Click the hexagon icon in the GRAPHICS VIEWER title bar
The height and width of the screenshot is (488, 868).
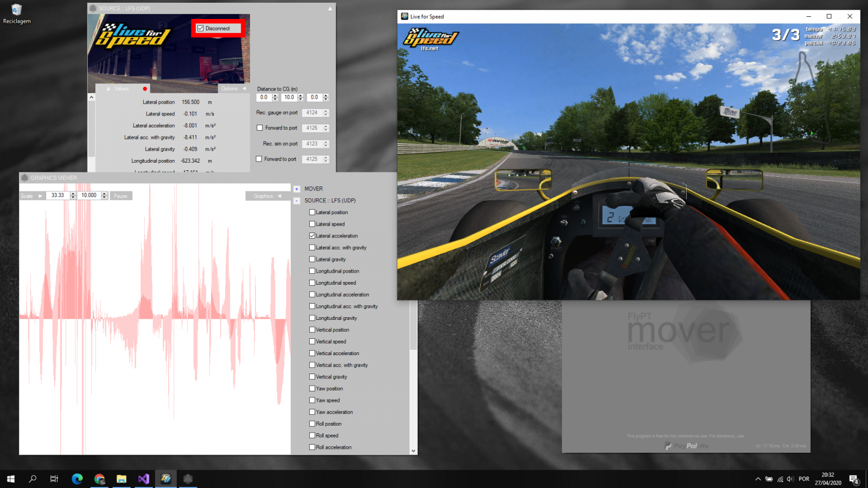(x=24, y=177)
